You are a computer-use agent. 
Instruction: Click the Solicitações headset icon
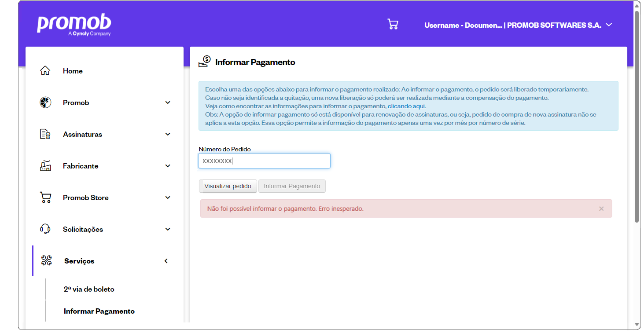(45, 229)
